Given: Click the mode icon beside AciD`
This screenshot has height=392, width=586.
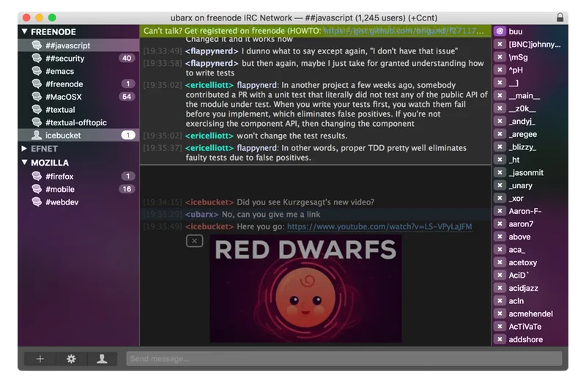Looking at the screenshot, I should pyautogui.click(x=500, y=275).
